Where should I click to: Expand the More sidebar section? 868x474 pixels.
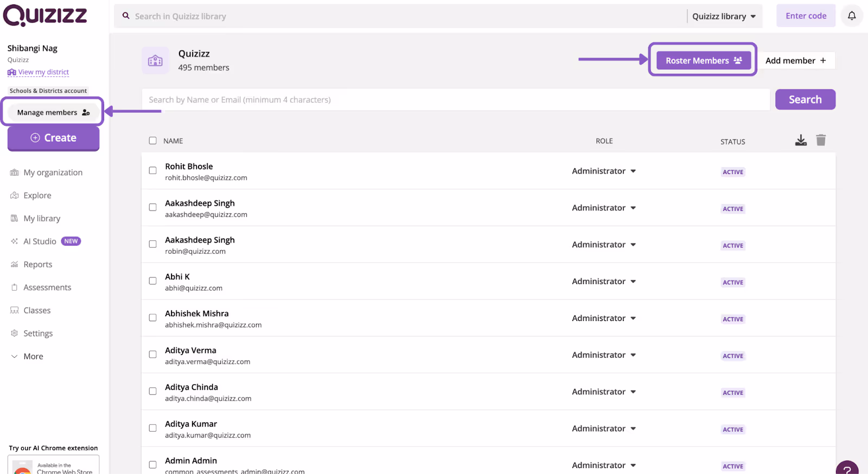coord(27,356)
